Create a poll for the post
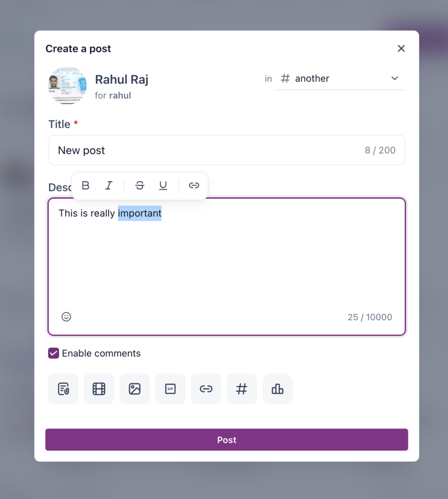This screenshot has width=448, height=499. [277, 389]
